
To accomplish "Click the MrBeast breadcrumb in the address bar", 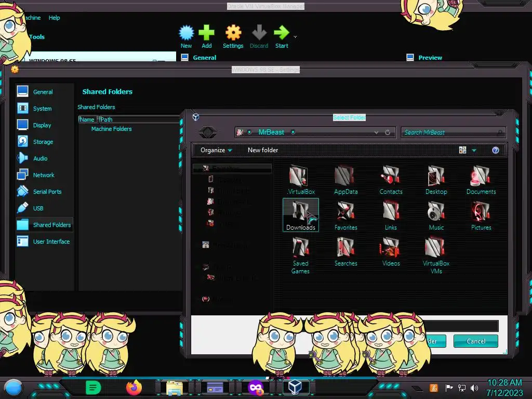I will click(x=271, y=132).
